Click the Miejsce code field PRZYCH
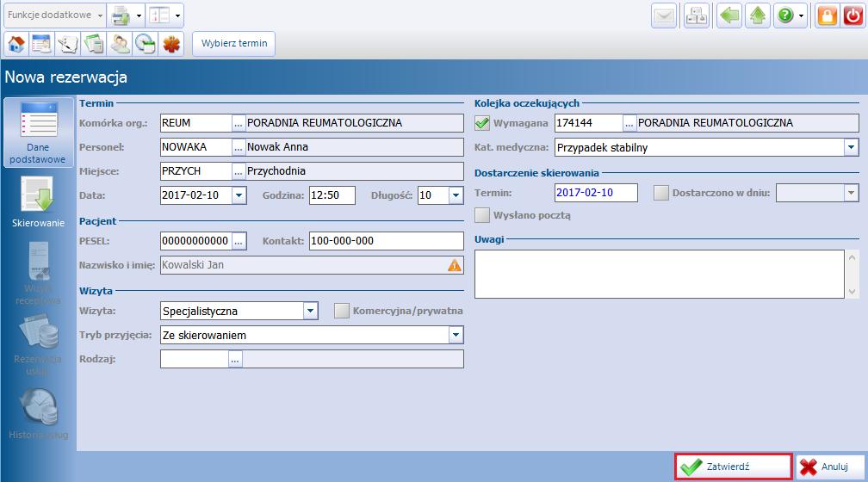This screenshot has width=868, height=482. [196, 171]
